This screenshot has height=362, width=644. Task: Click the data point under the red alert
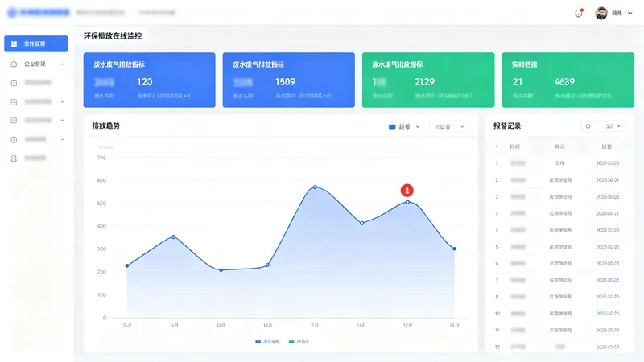click(407, 202)
